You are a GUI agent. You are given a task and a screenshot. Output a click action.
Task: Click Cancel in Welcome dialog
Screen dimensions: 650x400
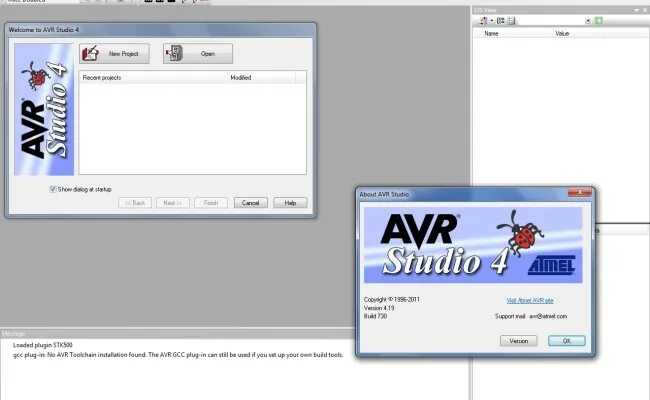pyautogui.click(x=250, y=203)
